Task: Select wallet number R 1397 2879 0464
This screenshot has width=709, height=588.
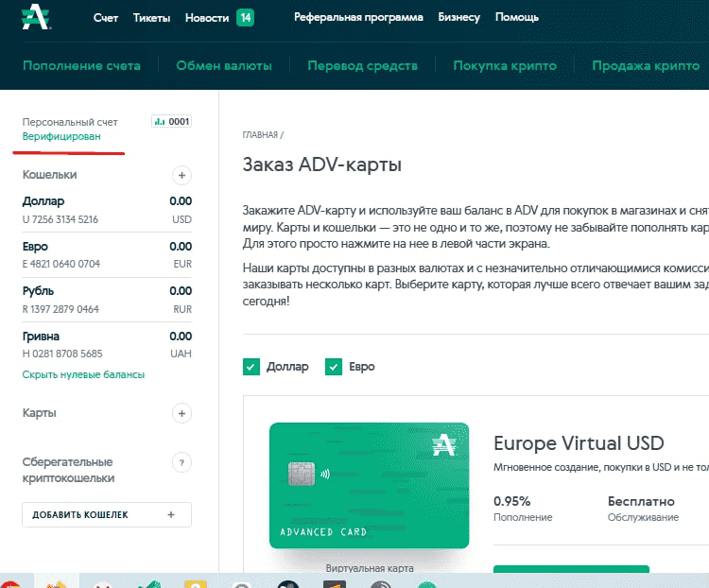Action: (61, 309)
